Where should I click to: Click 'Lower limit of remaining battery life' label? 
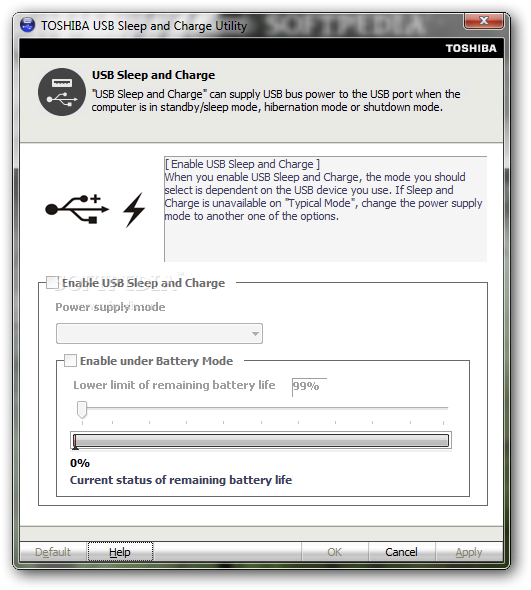click(x=174, y=385)
